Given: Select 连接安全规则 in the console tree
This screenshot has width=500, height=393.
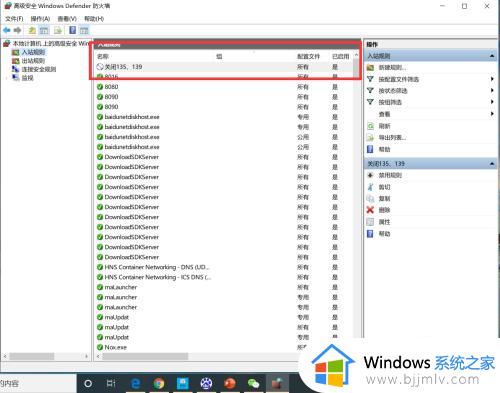Looking at the screenshot, I should pyautogui.click(x=38, y=69).
